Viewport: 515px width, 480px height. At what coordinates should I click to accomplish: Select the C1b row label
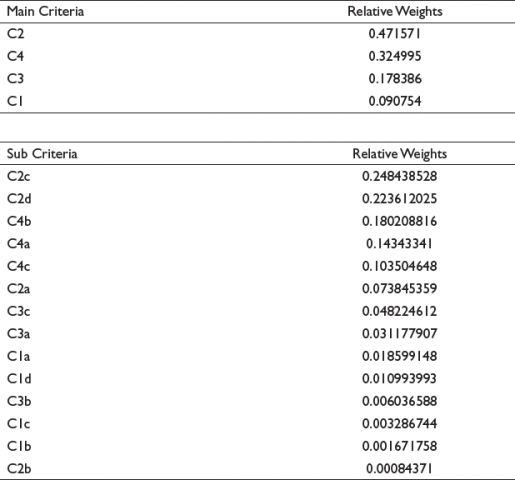19,446
